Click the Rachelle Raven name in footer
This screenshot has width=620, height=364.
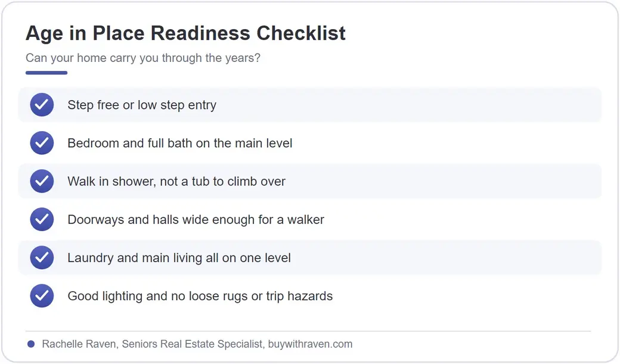[x=79, y=344]
